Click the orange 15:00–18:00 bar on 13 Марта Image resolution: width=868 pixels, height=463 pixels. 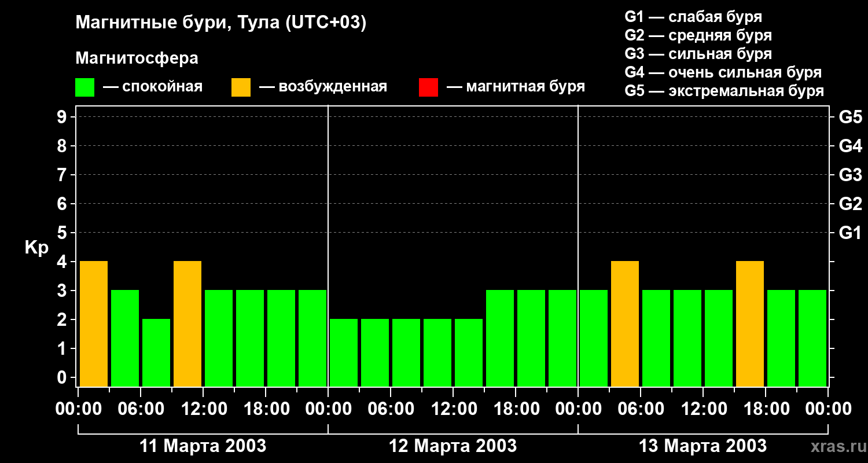[750, 324]
